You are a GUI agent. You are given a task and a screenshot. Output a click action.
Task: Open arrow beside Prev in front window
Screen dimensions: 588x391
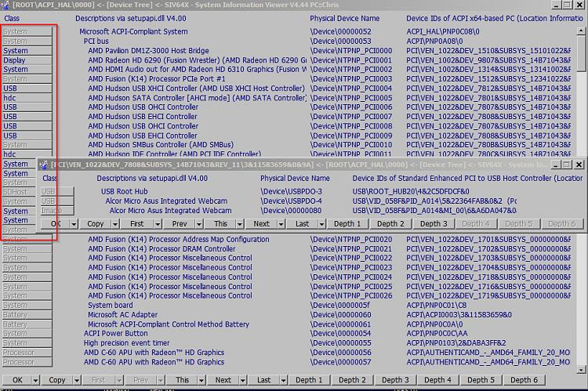point(199,224)
